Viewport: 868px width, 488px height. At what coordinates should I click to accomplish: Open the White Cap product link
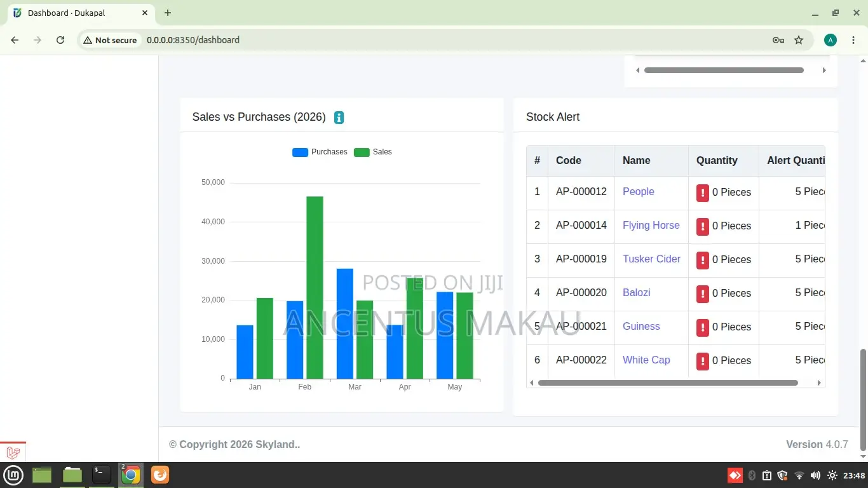click(646, 360)
